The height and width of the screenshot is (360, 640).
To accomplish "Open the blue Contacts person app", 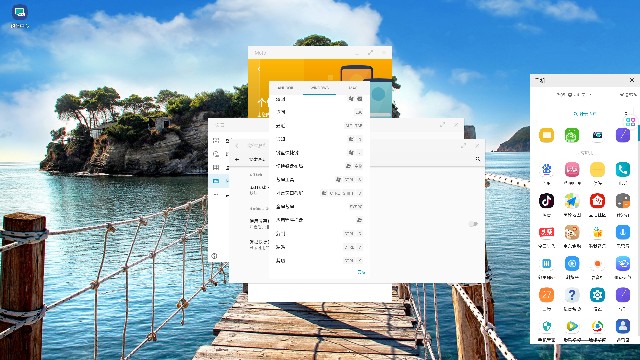I will click(623, 326).
